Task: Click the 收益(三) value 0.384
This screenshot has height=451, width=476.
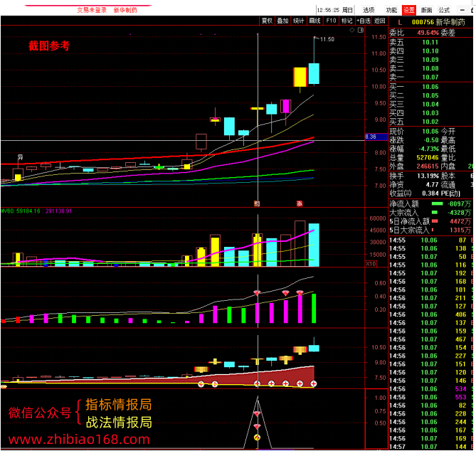Action: 430,193
